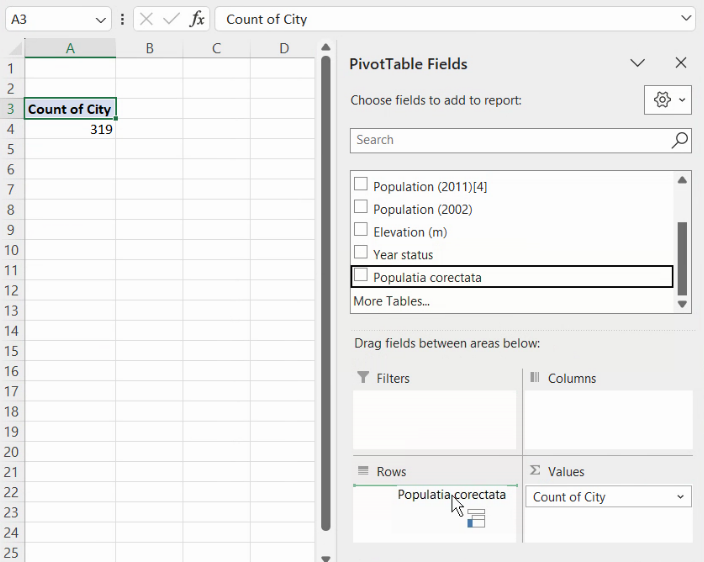704x562 pixels.
Task: Click the search magnifier icon
Action: (x=680, y=140)
